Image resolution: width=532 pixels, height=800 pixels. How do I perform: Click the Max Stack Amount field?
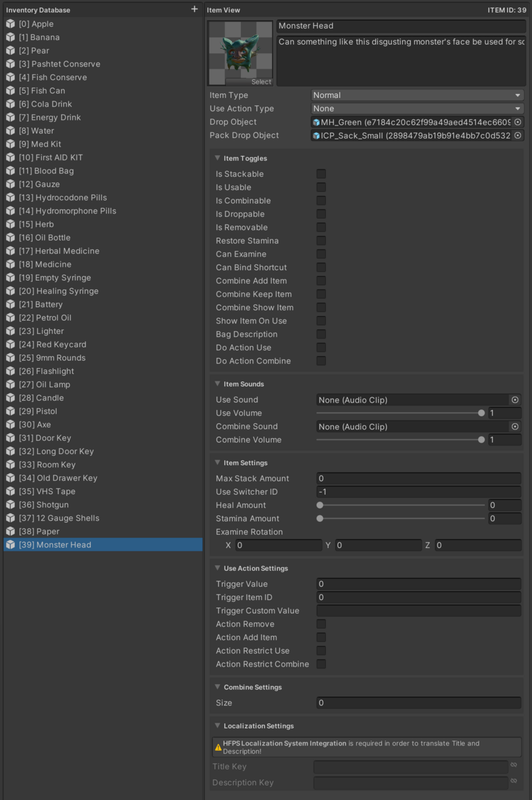[x=419, y=479]
